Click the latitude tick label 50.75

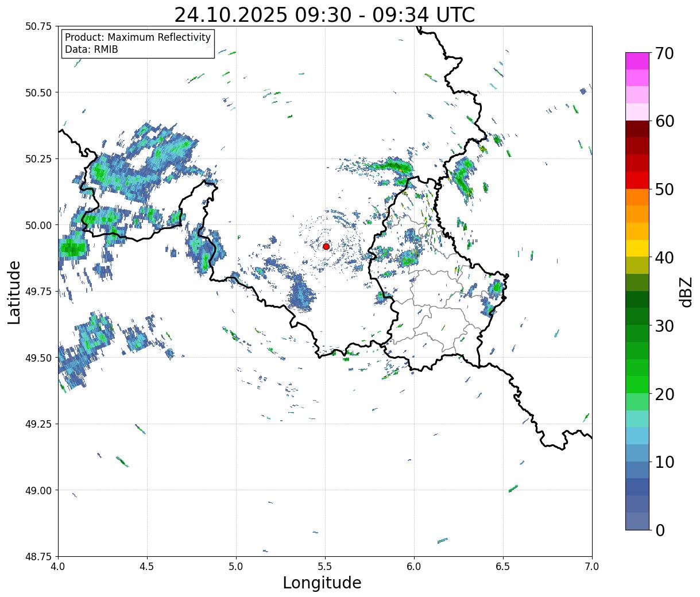pos(38,26)
